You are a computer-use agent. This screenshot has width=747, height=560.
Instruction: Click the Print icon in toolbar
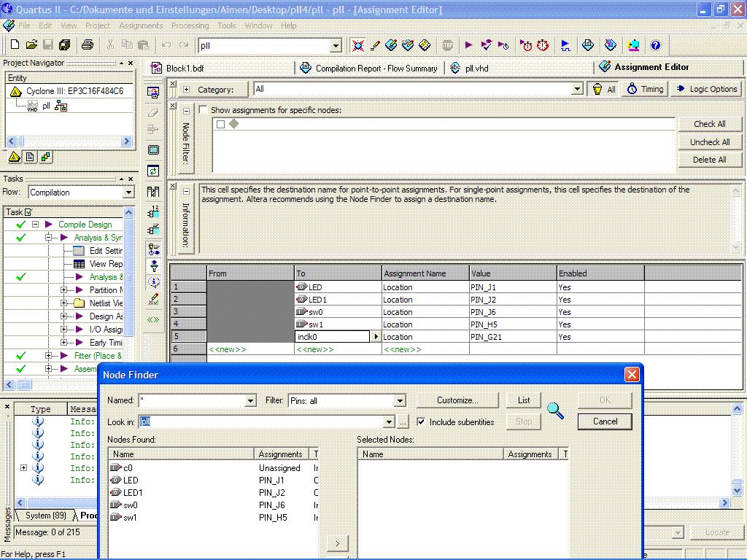point(88,45)
